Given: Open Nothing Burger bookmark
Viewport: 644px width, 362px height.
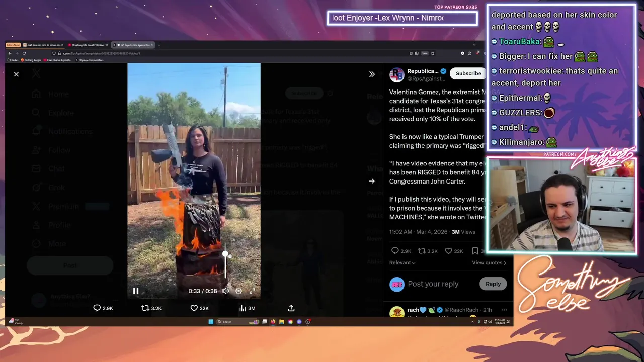Looking at the screenshot, I should pyautogui.click(x=32, y=60).
